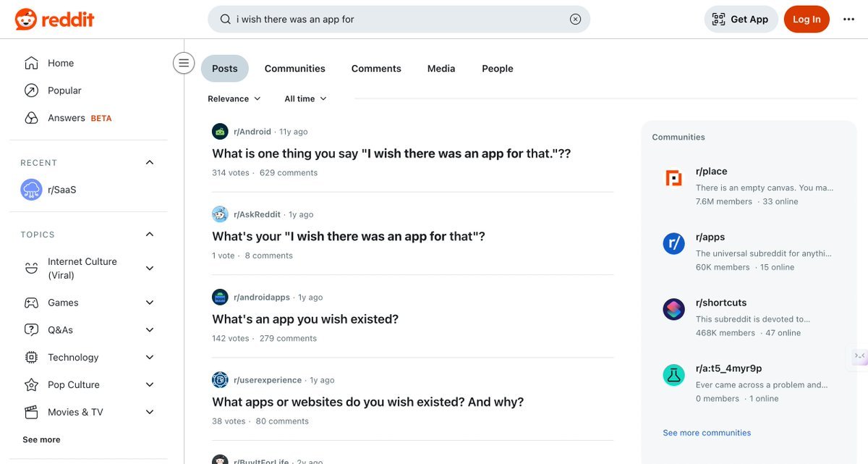Viewport: 868px width, 464px height.
Task: Expand the Q&As topic chevron
Action: coord(150,330)
